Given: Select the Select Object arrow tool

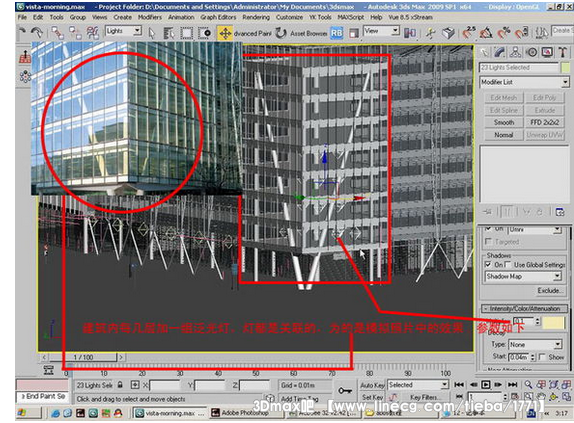Looking at the screenshot, I should [x=152, y=33].
